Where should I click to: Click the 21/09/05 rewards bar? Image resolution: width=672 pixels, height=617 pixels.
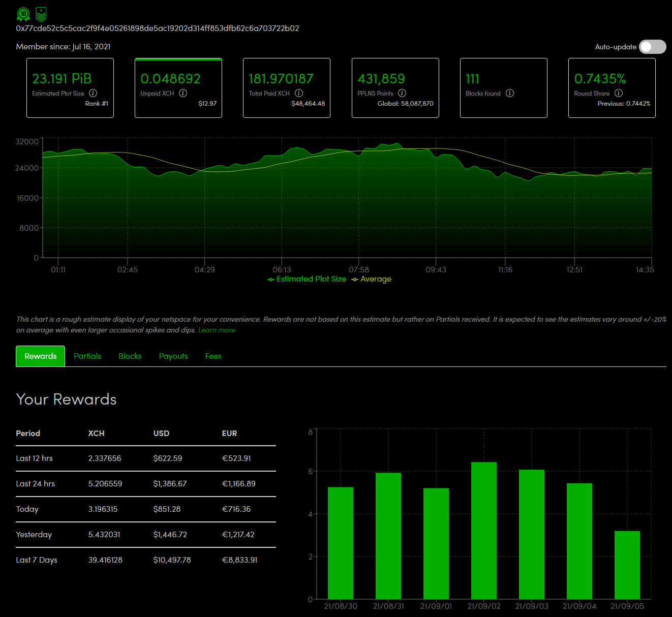(627, 565)
